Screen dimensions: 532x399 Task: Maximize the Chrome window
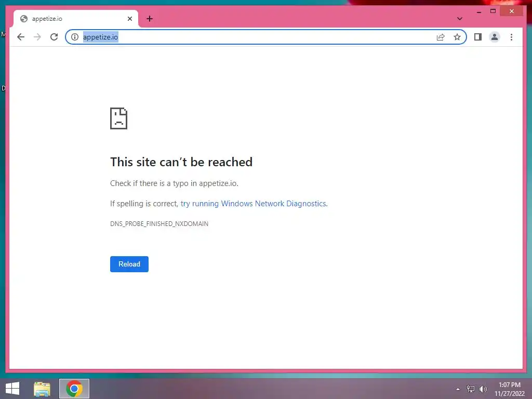[x=493, y=11]
